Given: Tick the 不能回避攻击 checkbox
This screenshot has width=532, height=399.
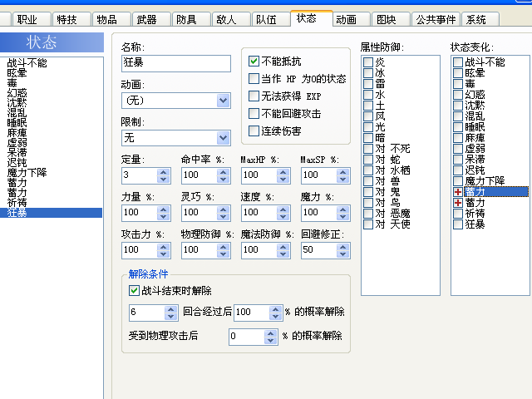Looking at the screenshot, I should point(254,113).
